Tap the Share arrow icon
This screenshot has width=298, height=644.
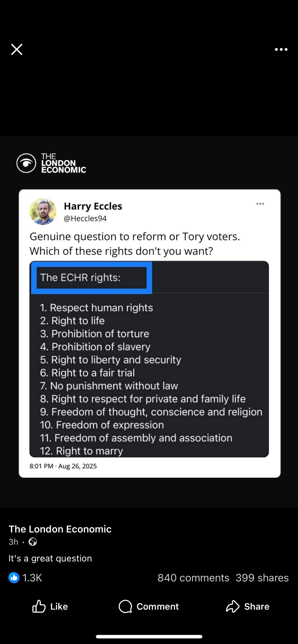pos(233,606)
